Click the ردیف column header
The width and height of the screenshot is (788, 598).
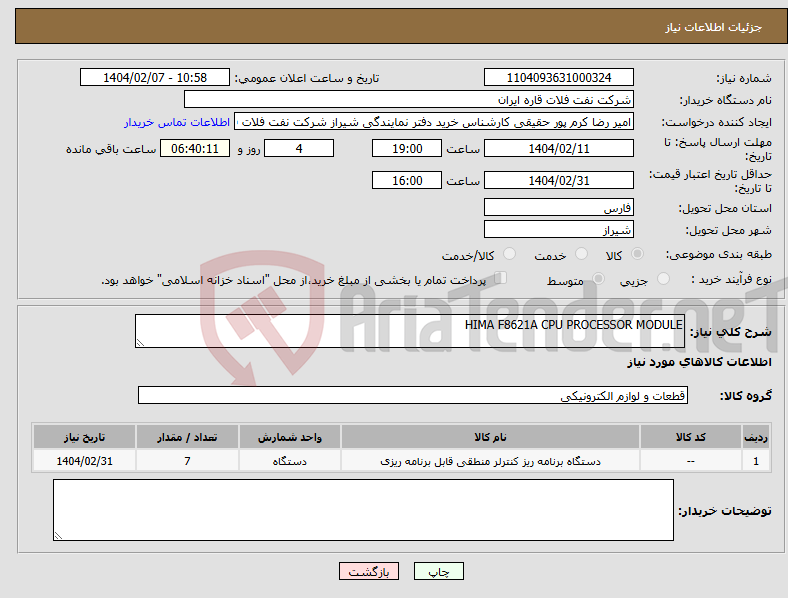756,437
